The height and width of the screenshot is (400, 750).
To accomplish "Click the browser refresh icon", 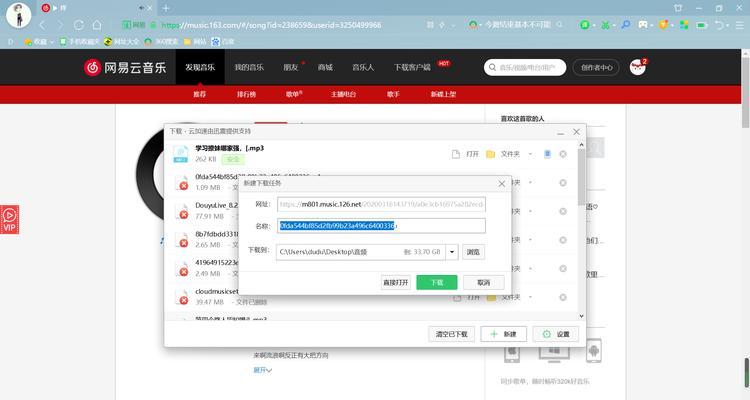I will point(79,25).
